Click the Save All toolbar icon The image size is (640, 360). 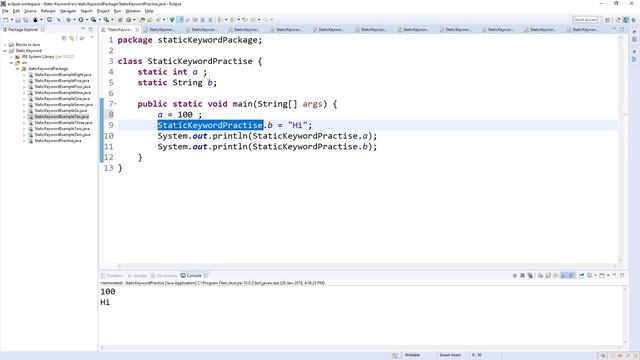(26, 20)
